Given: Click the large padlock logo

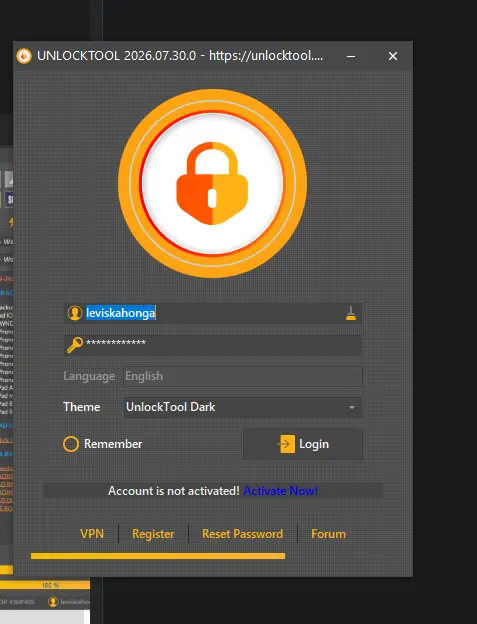Looking at the screenshot, I should point(212,183).
